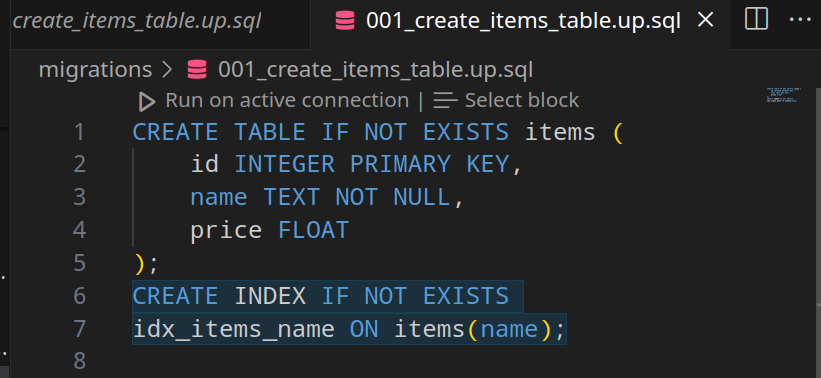Screen dimensions: 821x378
Task: Expand the chevron after migrations breadcrumb
Action: click(167, 70)
